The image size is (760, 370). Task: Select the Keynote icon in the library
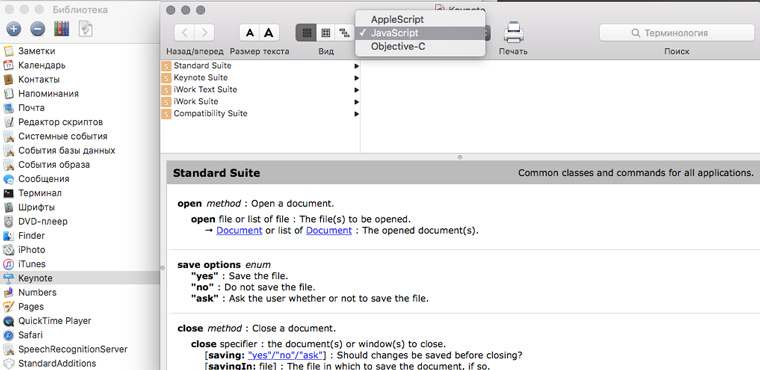(x=8, y=278)
